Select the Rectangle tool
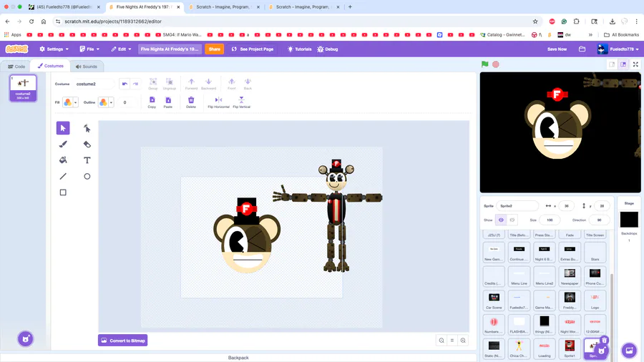 (63, 192)
